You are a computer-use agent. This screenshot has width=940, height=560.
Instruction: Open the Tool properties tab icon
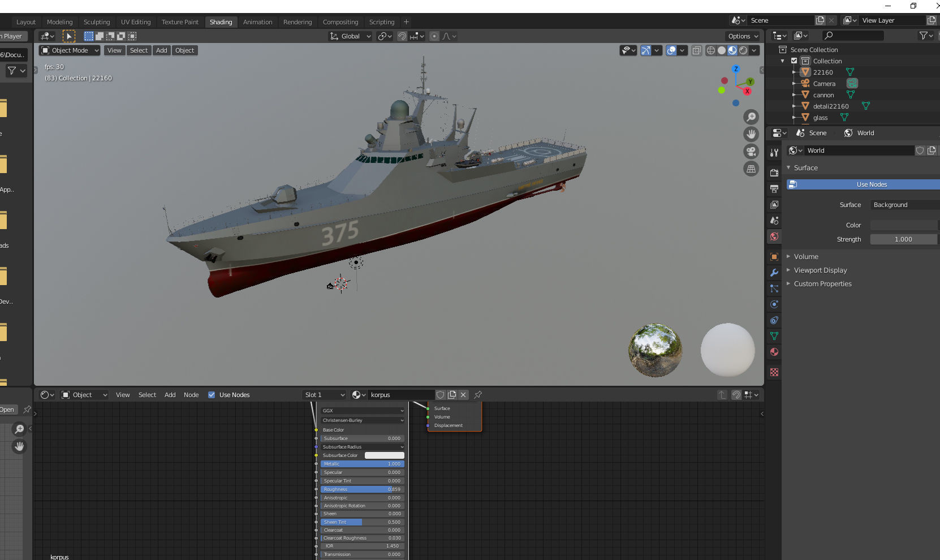[774, 153]
